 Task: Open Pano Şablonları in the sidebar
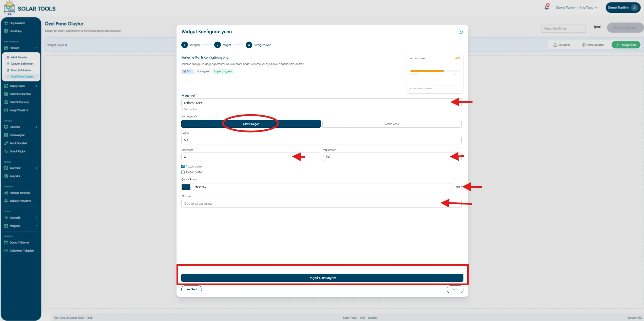pos(21,70)
